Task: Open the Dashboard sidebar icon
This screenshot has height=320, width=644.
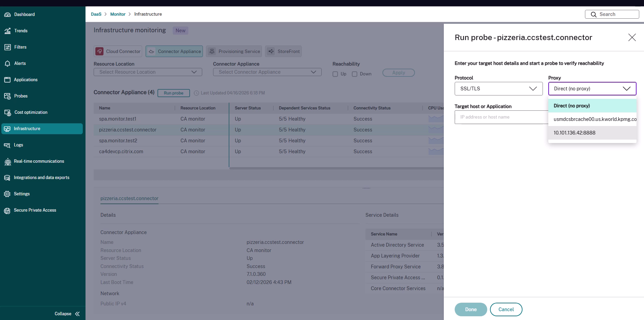Action: click(x=7, y=15)
